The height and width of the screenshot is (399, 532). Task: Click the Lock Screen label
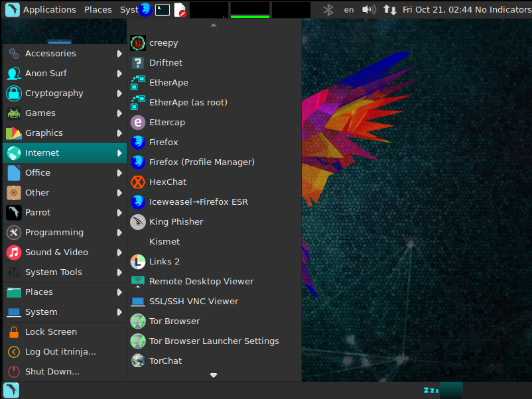(x=51, y=332)
